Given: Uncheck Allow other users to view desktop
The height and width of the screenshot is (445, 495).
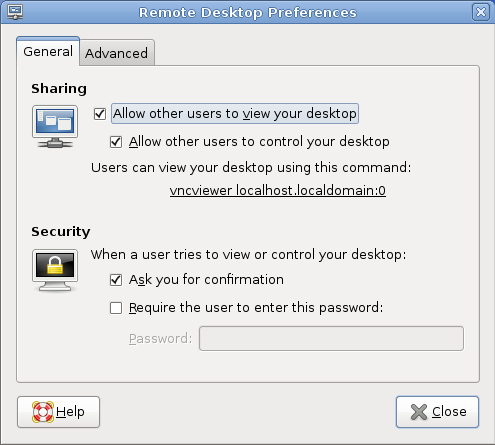Looking at the screenshot, I should (x=100, y=114).
